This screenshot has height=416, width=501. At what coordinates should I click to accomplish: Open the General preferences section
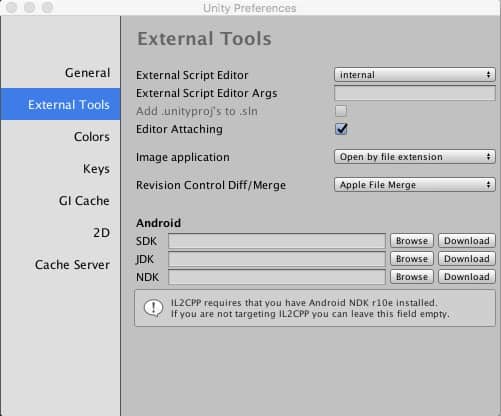(x=87, y=73)
